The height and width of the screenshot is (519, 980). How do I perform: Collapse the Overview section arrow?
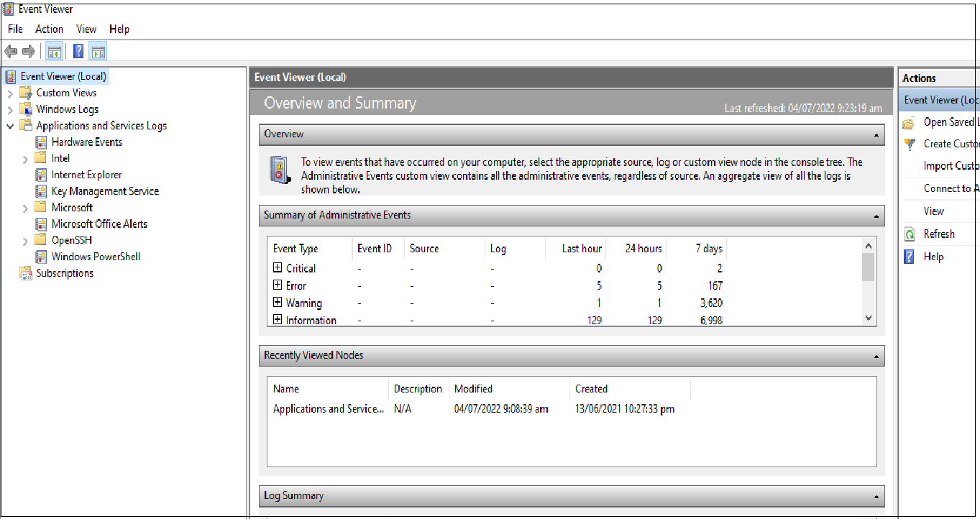[876, 134]
